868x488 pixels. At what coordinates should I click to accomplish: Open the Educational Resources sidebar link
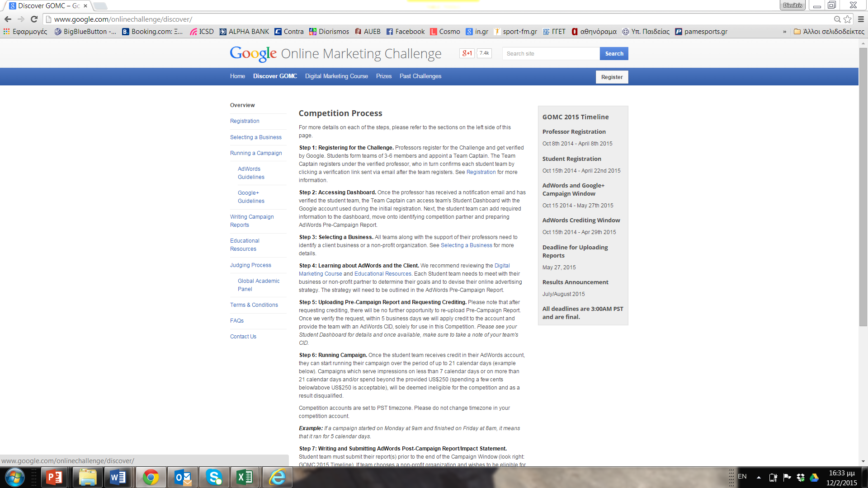[245, 245]
